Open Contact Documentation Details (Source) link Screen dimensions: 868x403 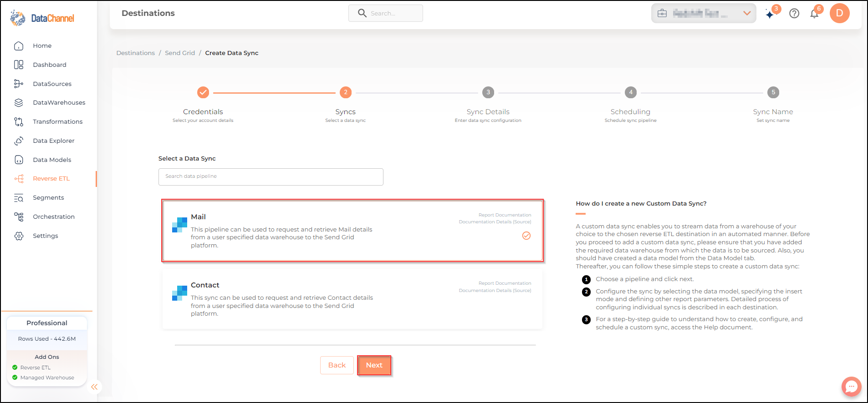click(495, 291)
